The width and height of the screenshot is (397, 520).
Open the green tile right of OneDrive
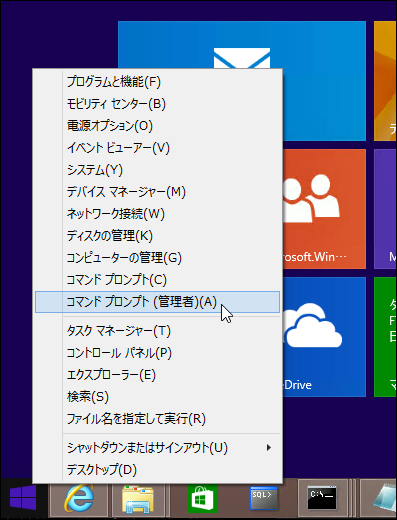click(x=385, y=337)
